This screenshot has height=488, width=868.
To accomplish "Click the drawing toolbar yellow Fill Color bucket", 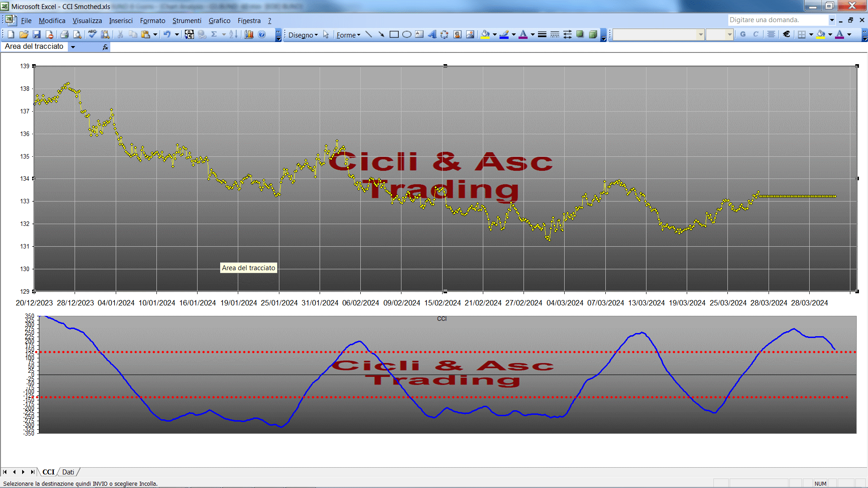I will [485, 34].
